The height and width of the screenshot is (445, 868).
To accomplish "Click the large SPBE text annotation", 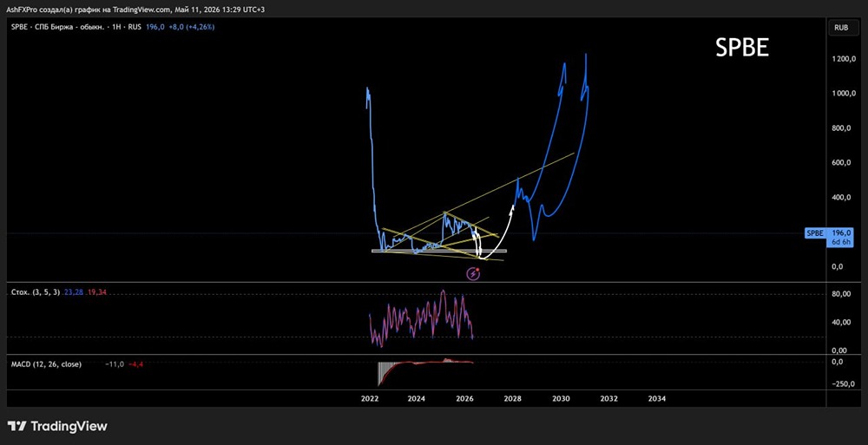I will click(x=742, y=49).
